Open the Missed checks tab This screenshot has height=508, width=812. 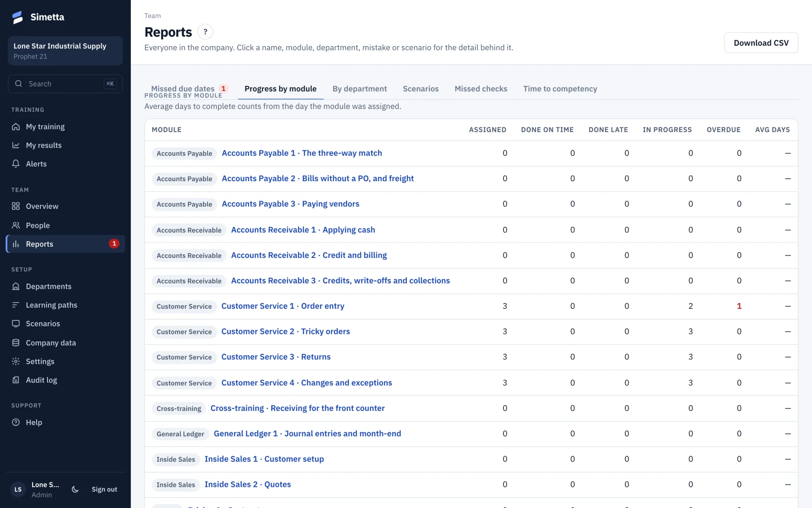(481, 89)
